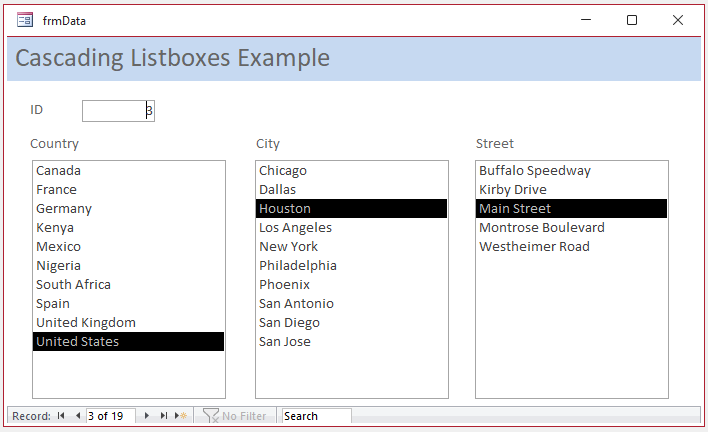Select France in the Country list
This screenshot has width=708, height=432.
(x=128, y=190)
